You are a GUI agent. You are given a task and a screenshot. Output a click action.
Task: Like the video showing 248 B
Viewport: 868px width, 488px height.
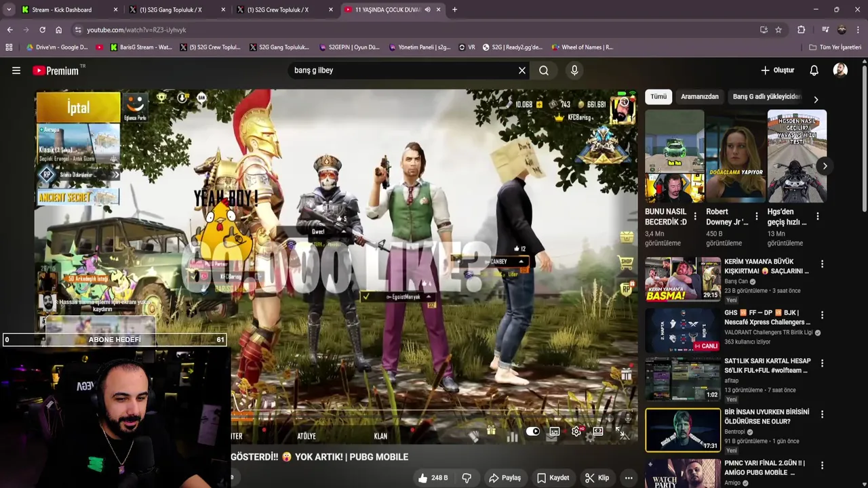pyautogui.click(x=433, y=478)
